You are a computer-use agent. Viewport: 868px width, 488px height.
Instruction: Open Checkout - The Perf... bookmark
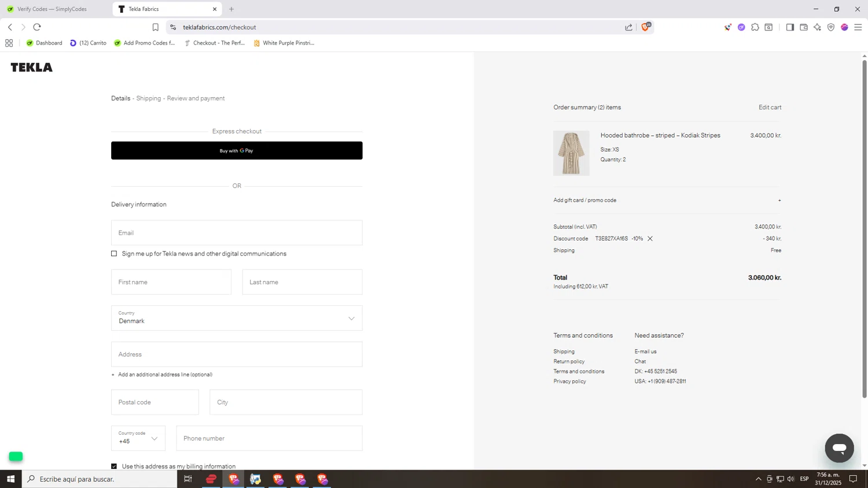point(214,43)
